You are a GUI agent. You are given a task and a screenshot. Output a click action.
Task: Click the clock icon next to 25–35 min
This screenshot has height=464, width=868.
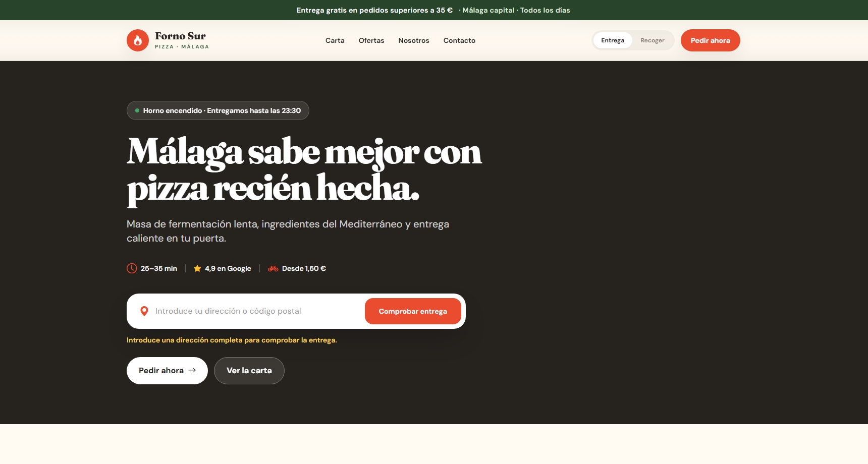[x=132, y=268]
